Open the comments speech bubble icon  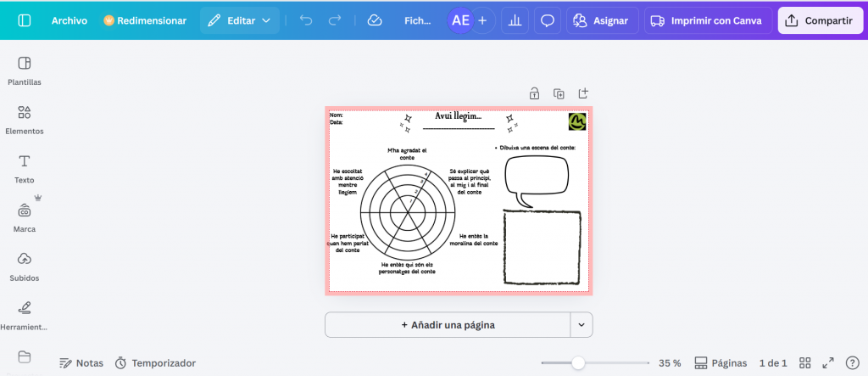[x=548, y=20]
